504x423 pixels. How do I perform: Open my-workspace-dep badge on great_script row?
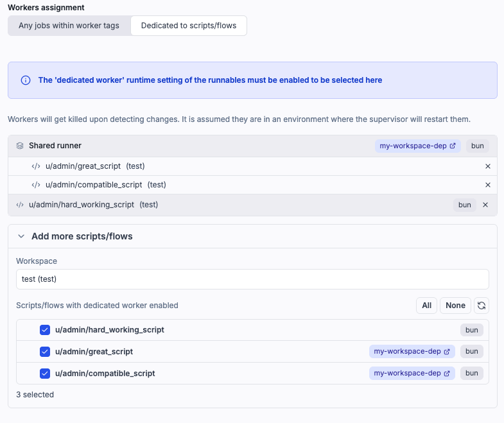[412, 352]
